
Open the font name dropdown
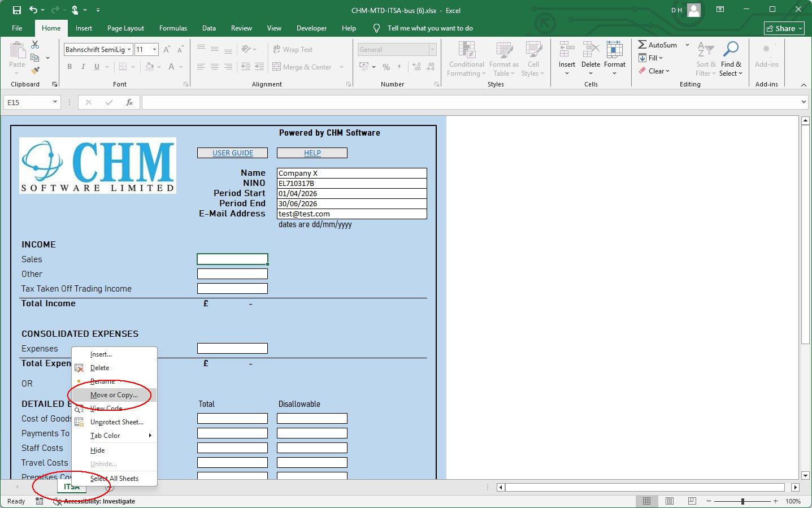tap(129, 50)
